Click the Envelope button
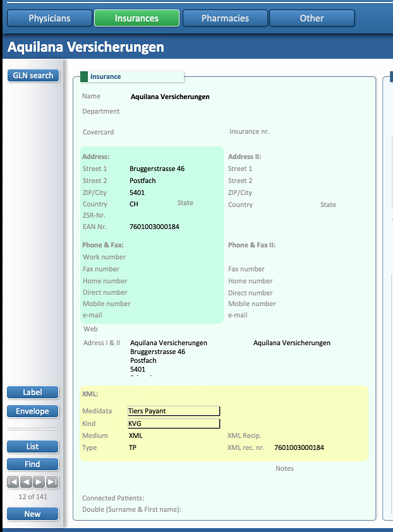393x532 pixels. pos(33,411)
